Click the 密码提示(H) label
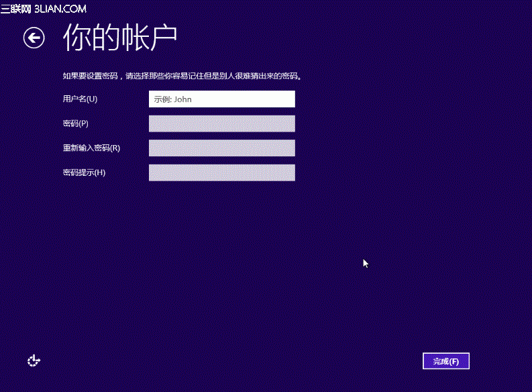532x392 pixels. coord(84,173)
